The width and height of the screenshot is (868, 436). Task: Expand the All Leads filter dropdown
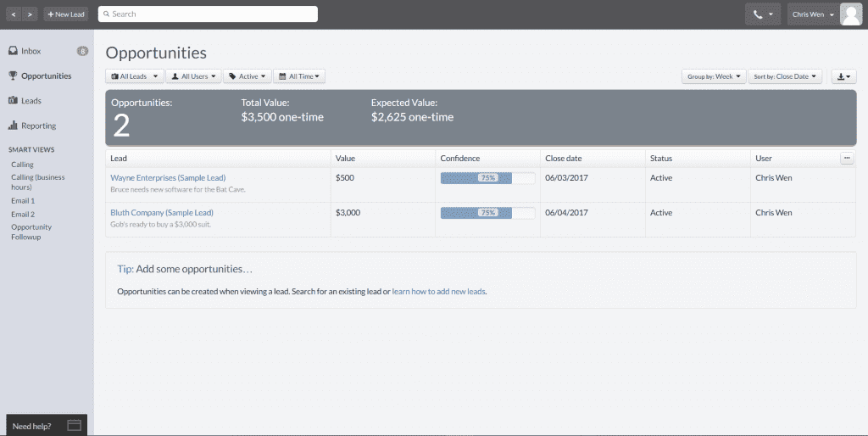135,76
